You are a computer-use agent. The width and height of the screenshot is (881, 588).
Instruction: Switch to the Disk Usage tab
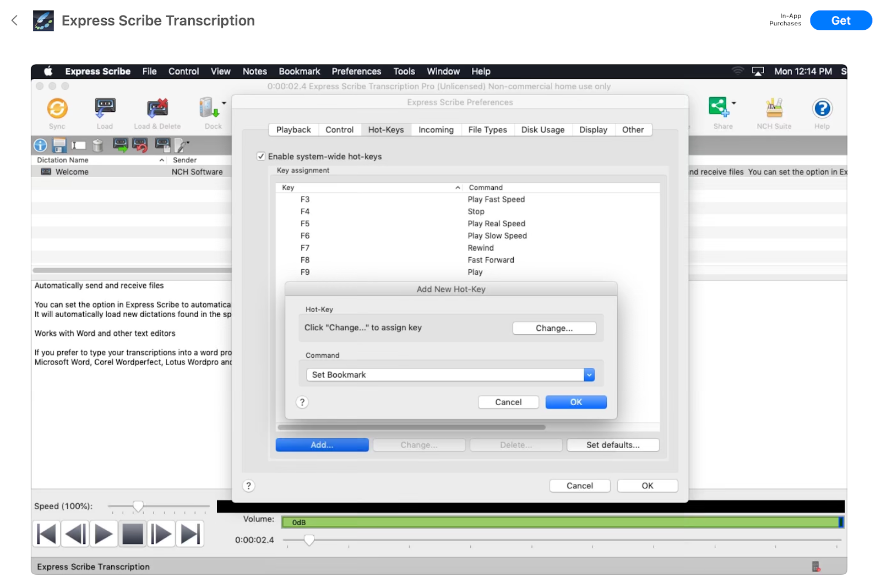pyautogui.click(x=543, y=130)
